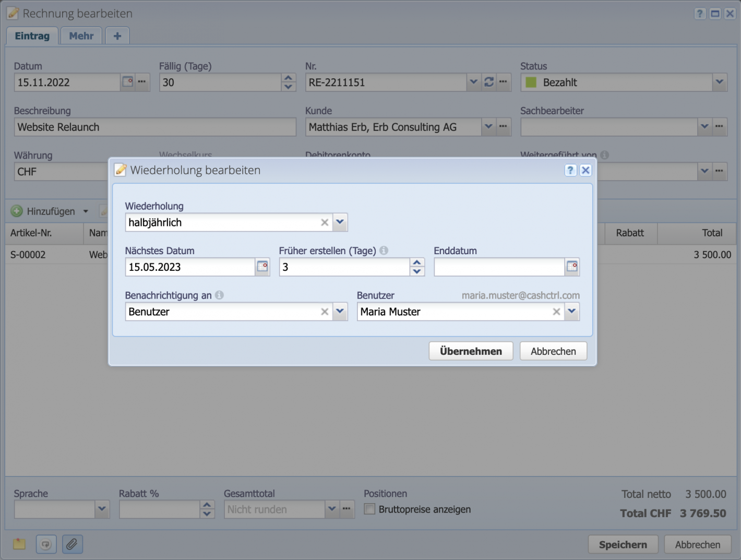The image size is (741, 560).
Task: Attach a file using the paperclip icon
Action: pos(72,544)
